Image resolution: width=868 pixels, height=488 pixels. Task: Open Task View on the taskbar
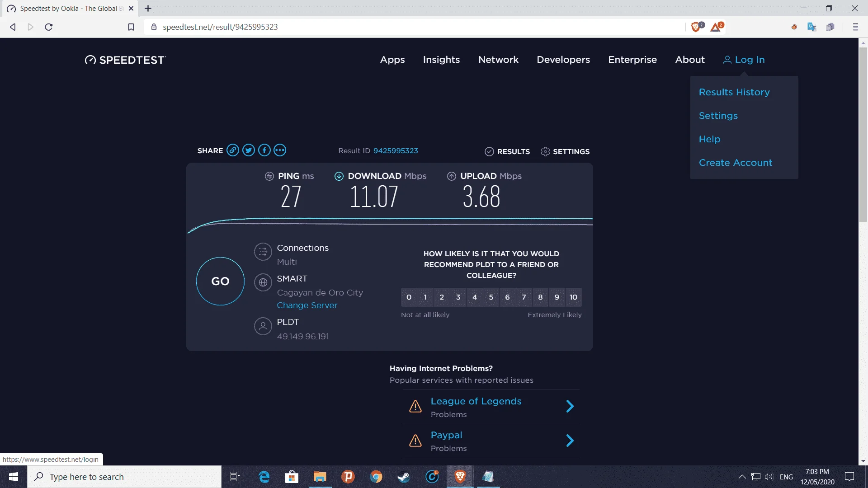235,477
